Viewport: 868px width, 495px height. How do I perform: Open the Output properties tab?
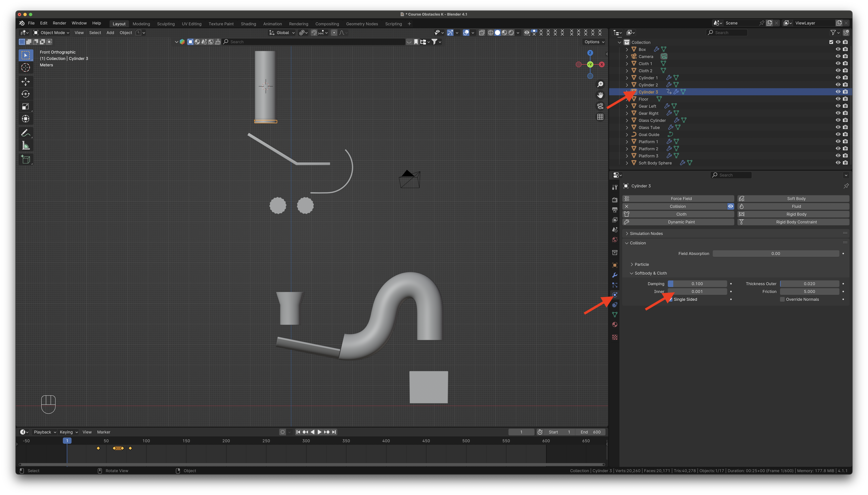click(x=614, y=210)
